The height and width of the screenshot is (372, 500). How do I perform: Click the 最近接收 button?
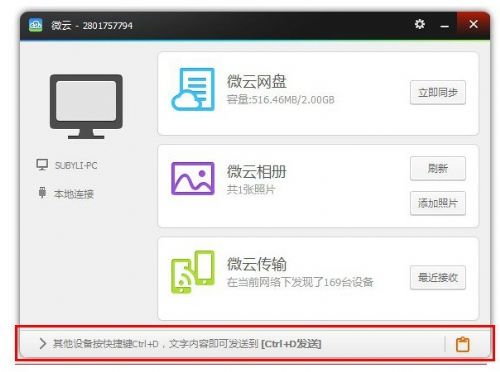coord(438,277)
